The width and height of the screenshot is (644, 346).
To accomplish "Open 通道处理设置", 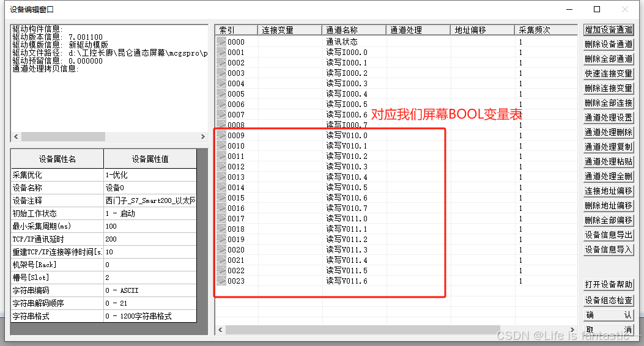I will (x=609, y=117).
